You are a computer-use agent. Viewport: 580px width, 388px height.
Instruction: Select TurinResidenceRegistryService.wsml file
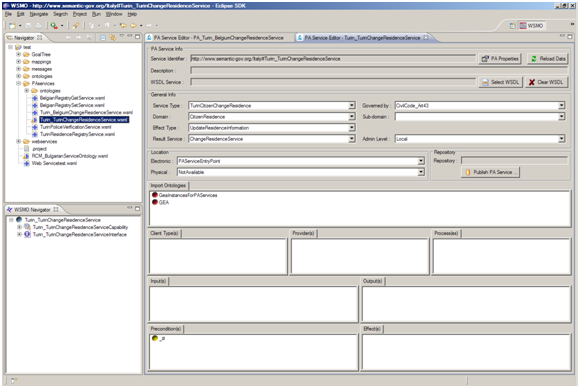pos(77,134)
